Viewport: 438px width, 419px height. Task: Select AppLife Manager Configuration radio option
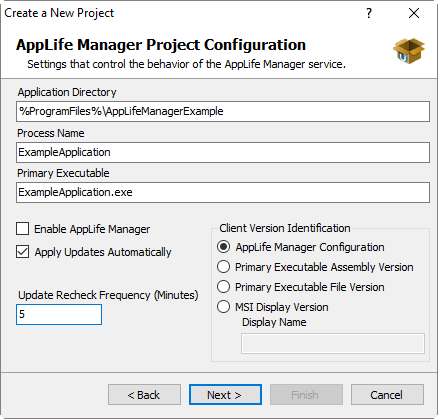tap(223, 247)
